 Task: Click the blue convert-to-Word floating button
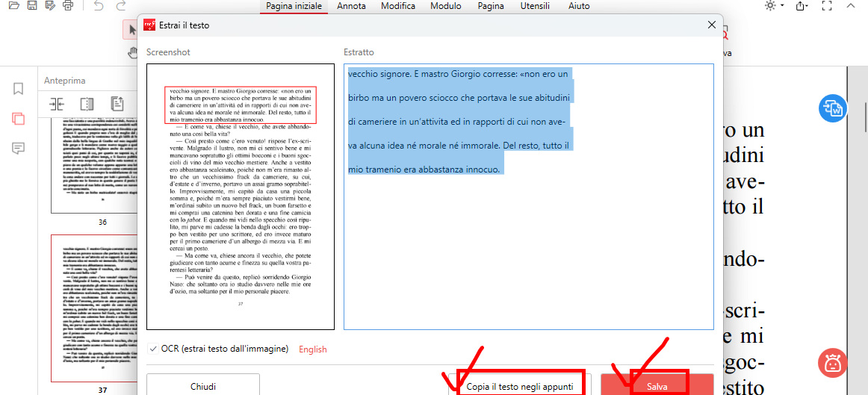[x=831, y=108]
